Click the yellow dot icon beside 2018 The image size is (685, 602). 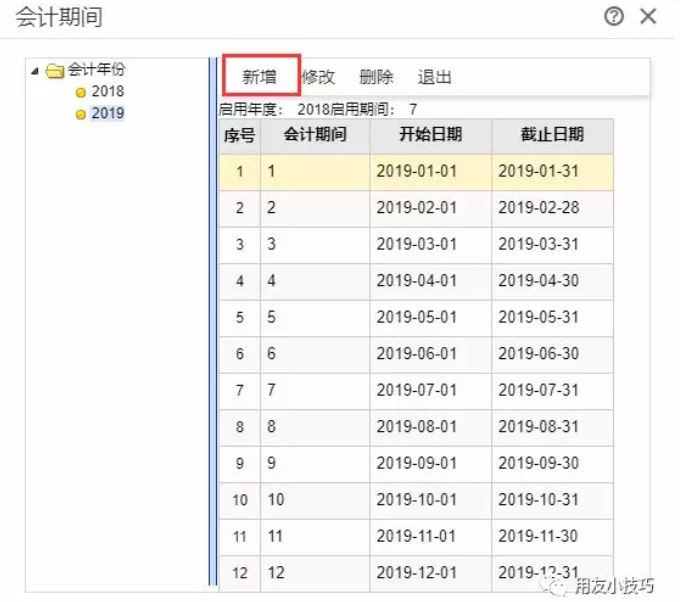click(x=81, y=93)
